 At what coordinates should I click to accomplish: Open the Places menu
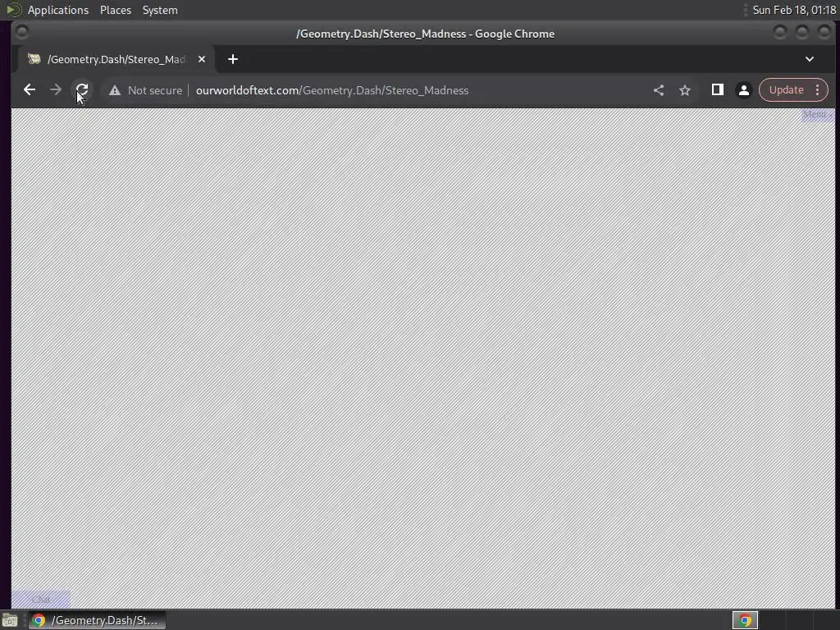pos(115,10)
